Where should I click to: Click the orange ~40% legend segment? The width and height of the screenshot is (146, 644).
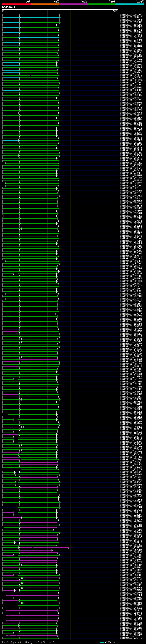pyautogui.click(x=45, y=4)
